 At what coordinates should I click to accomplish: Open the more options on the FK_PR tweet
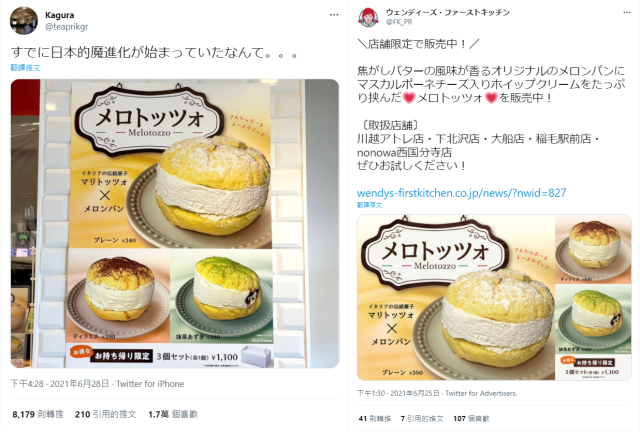coord(627,13)
